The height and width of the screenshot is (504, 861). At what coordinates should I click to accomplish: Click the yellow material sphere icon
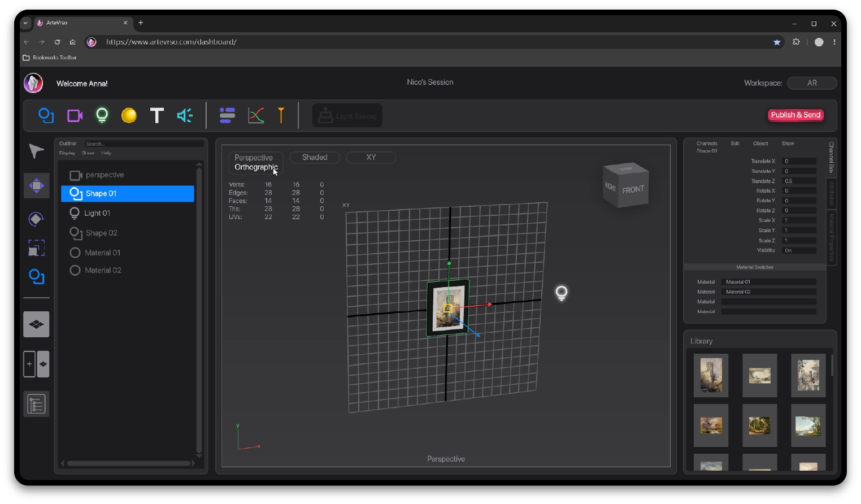tap(129, 115)
